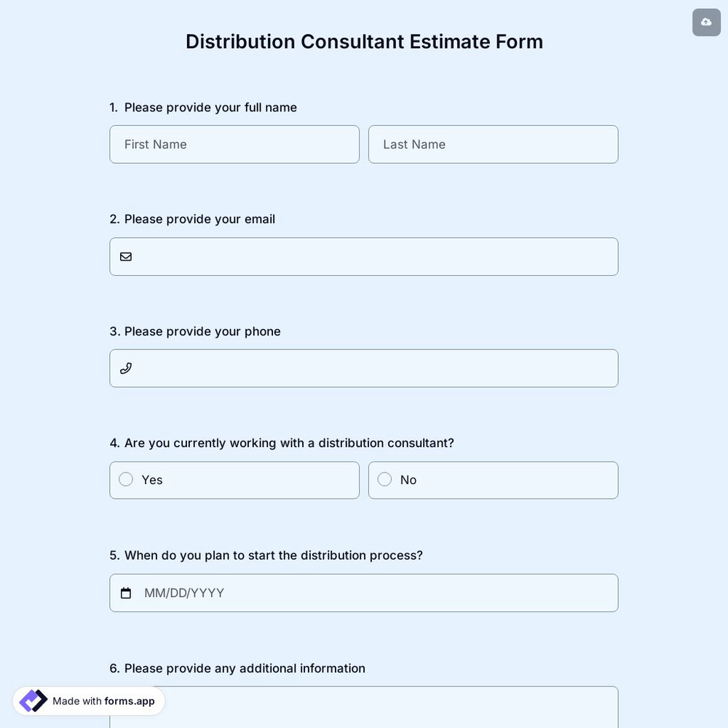This screenshot has height=728, width=728.
Task: Click the question 6 additional information label
Action: coord(237,668)
